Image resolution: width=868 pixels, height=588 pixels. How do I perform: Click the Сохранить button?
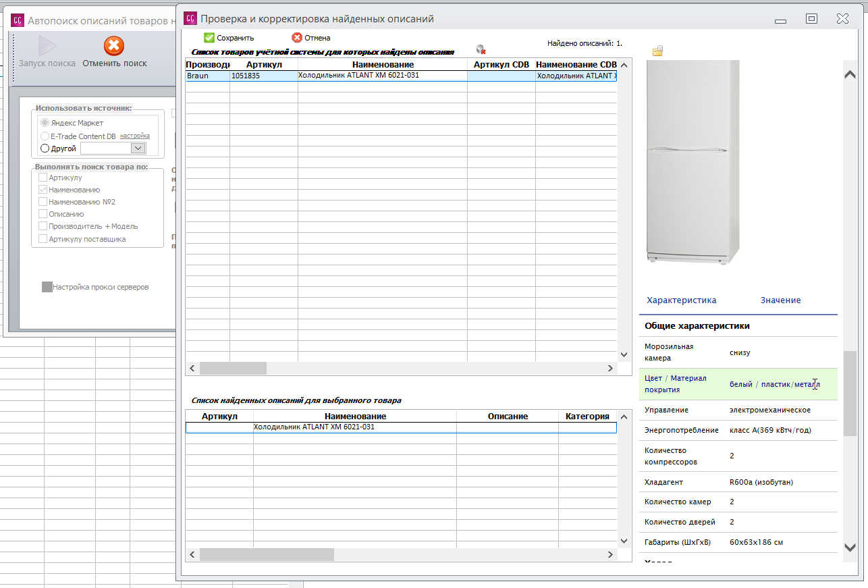[229, 38]
